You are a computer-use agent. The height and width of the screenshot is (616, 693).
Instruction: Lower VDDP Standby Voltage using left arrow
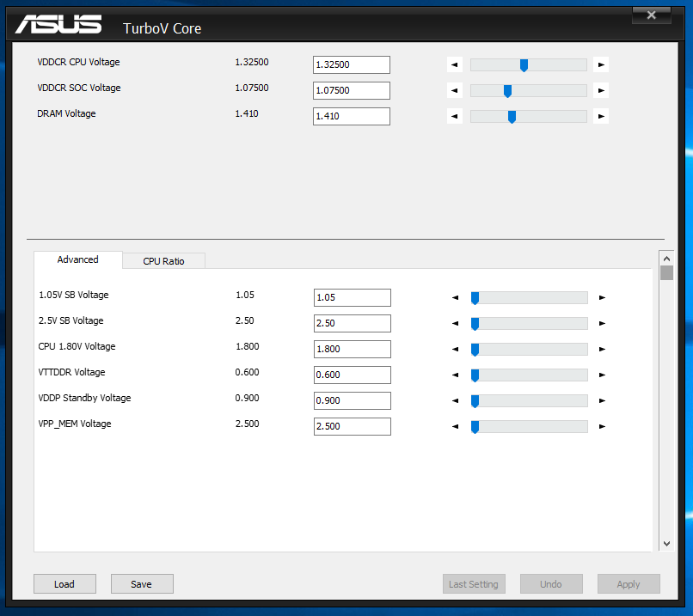[x=455, y=400]
